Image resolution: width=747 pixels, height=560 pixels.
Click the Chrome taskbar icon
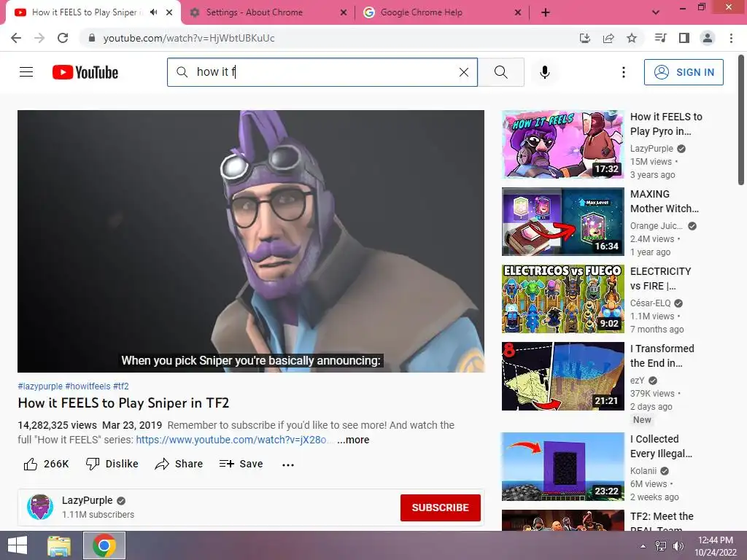pyautogui.click(x=104, y=545)
